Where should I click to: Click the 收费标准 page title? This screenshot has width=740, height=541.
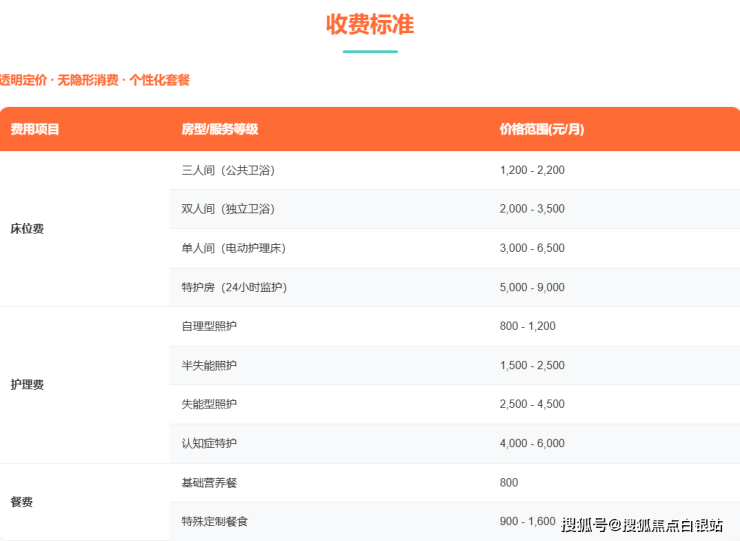[369, 24]
